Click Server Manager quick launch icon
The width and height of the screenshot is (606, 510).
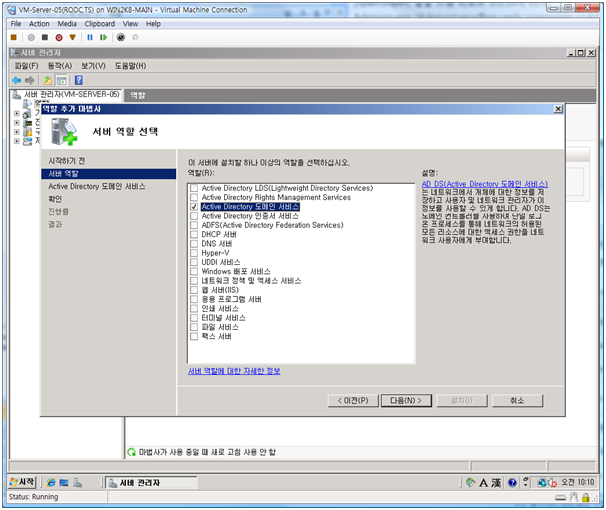point(77,483)
